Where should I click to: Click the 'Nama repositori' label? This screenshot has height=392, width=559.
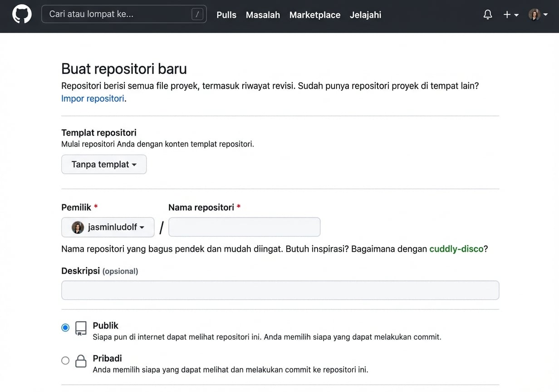pyautogui.click(x=201, y=207)
